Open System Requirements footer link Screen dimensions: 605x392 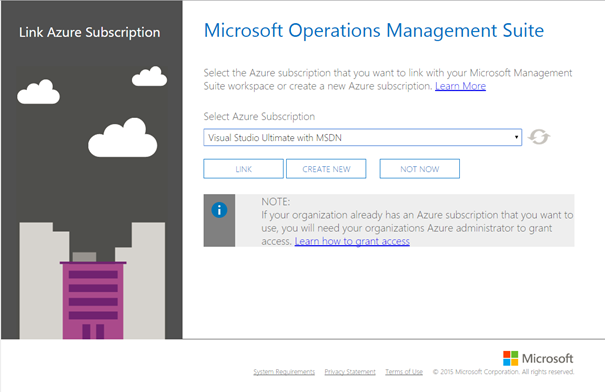point(284,372)
